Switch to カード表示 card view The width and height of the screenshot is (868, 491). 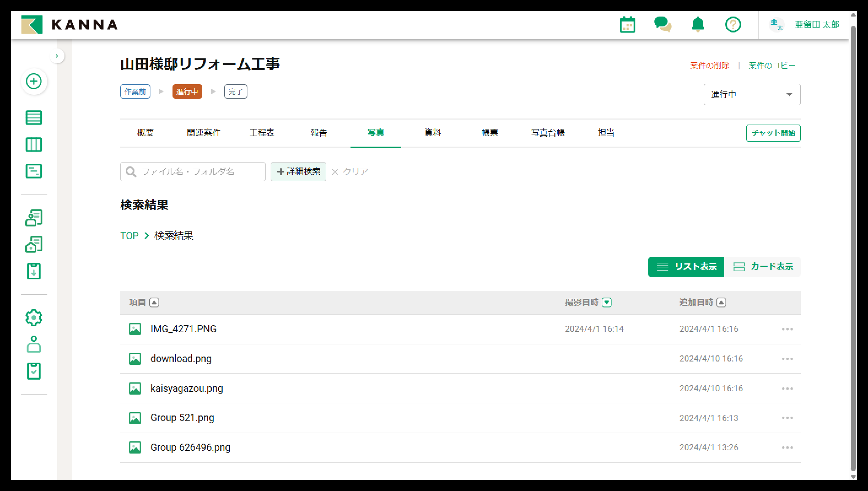click(x=763, y=267)
